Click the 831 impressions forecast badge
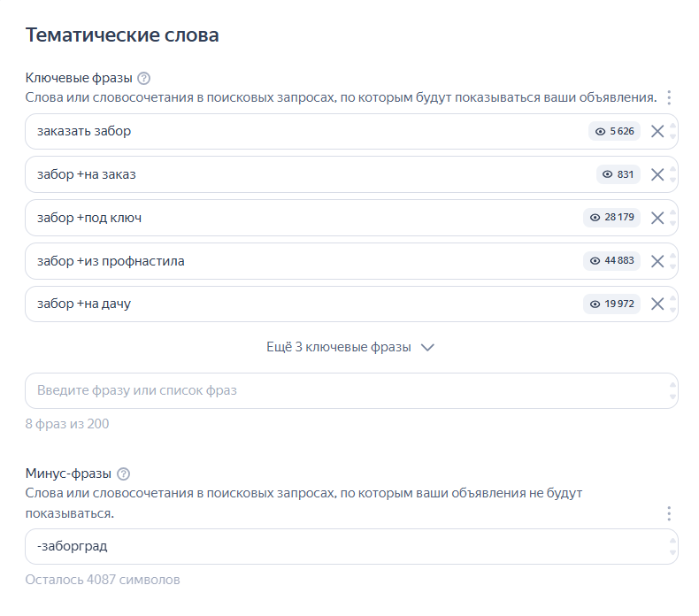 coord(618,174)
